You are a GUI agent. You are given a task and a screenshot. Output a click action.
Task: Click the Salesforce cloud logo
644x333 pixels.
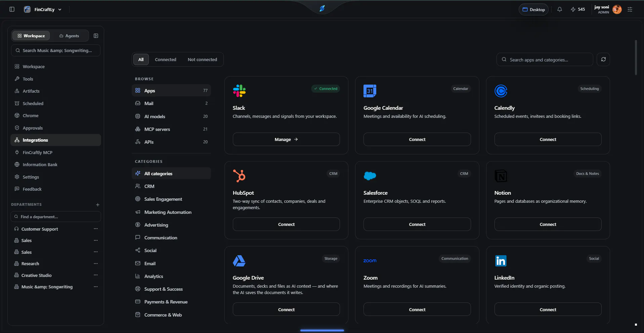370,176
